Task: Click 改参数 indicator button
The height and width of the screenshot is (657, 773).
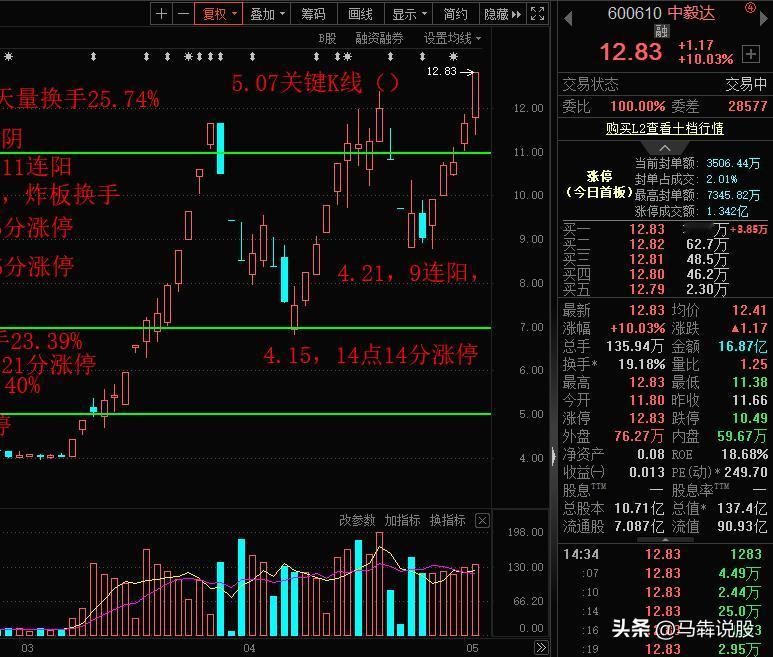Action: click(x=357, y=520)
